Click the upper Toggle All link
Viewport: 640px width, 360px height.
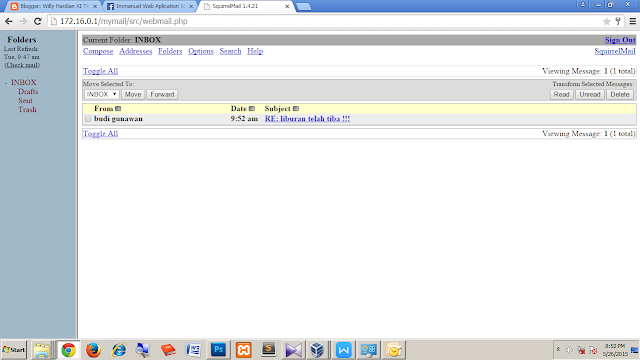(x=100, y=71)
